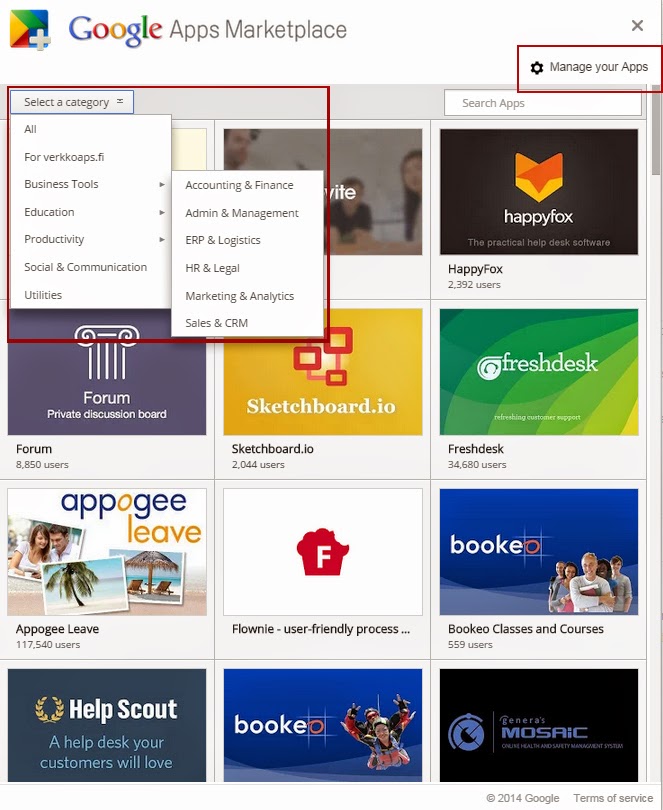Click the Google Apps Marketplace logo icon
The image size is (663, 810).
30,29
